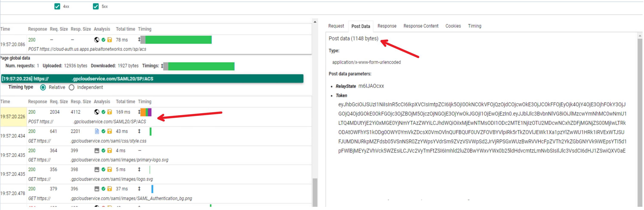Click green check icon for /saml/images/logo.svg row
The height and width of the screenshot is (210, 644).
103,170
